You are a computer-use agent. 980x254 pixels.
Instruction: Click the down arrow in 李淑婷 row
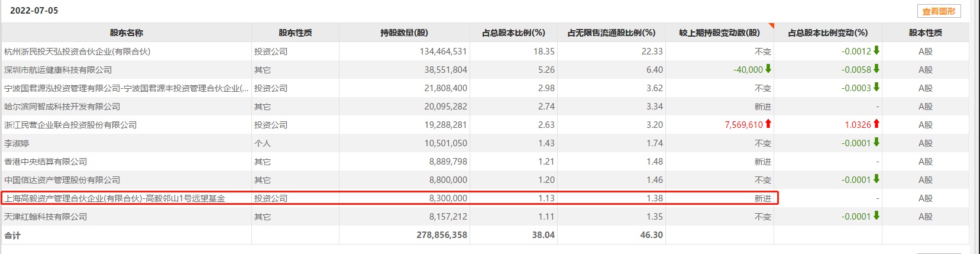(876, 142)
